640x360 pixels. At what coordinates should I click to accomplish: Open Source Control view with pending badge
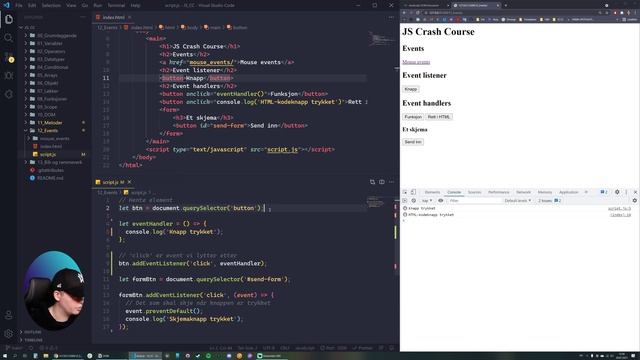click(x=9, y=57)
